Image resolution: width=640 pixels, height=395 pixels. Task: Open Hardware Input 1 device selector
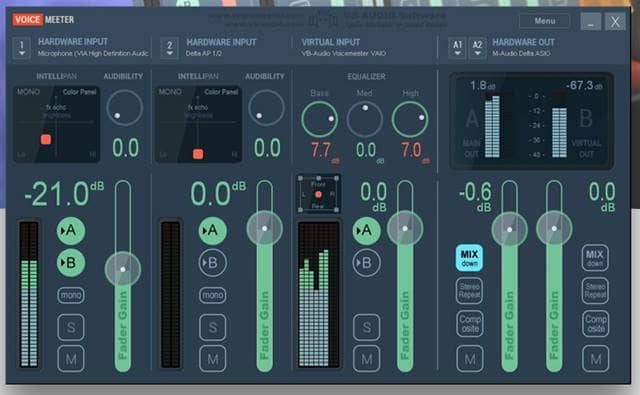click(x=22, y=48)
